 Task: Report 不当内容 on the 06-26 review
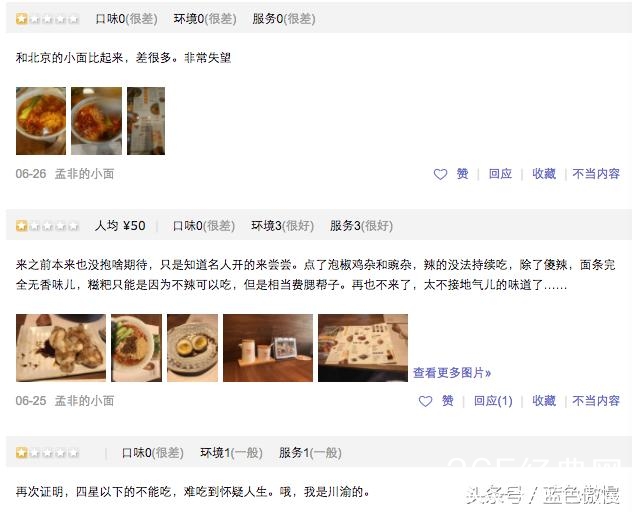(596, 174)
